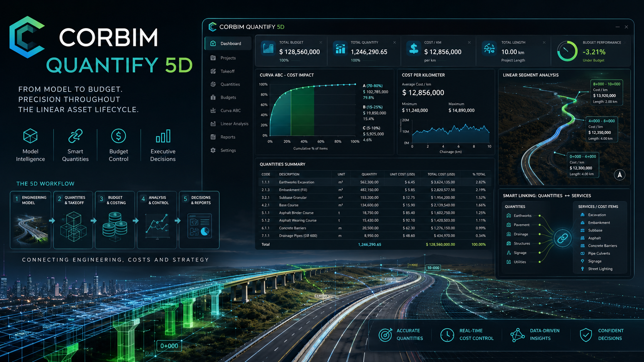Click the Total Budget chart icon
The height and width of the screenshot is (362, 644).
click(268, 49)
